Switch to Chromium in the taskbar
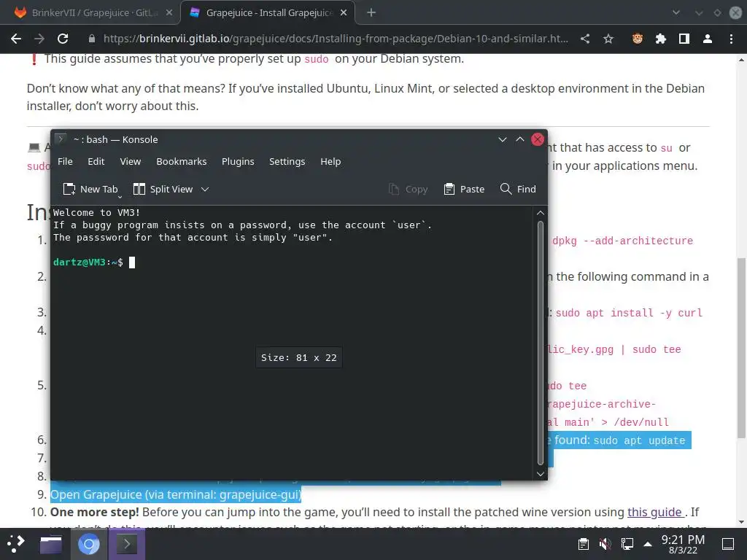 pyautogui.click(x=88, y=544)
